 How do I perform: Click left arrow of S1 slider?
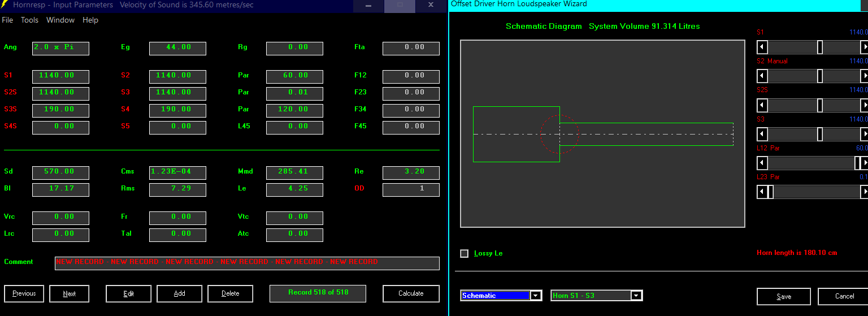click(x=762, y=47)
